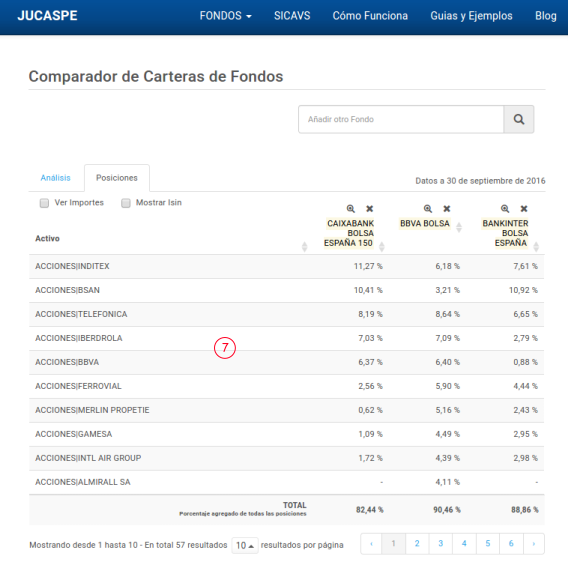Remove BANKINTER BOLSA ESPAÑA column

524,209
